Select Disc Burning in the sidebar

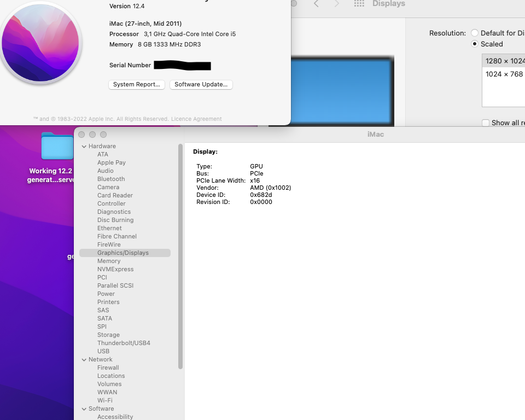[x=115, y=220]
